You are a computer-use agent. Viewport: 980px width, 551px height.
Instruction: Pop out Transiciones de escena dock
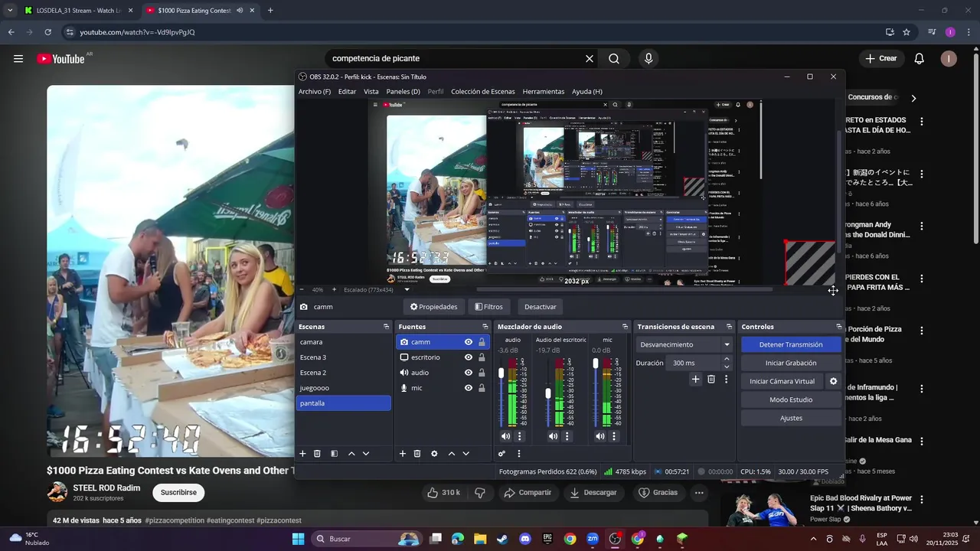(729, 327)
